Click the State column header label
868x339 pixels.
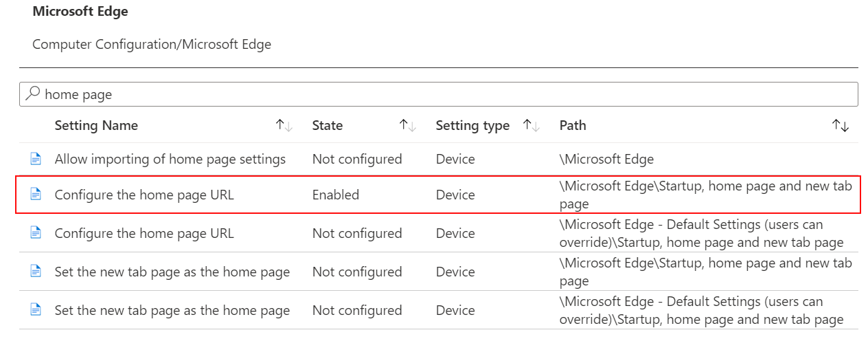(x=328, y=125)
